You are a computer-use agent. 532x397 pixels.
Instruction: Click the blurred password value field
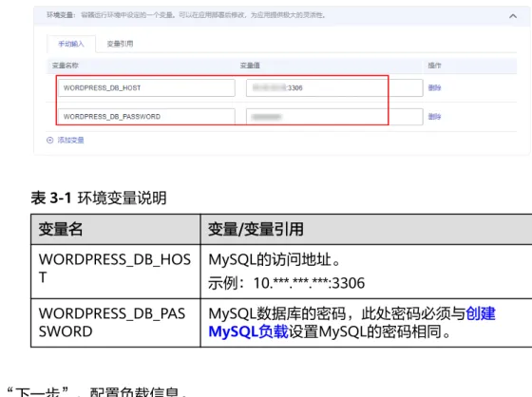point(334,117)
